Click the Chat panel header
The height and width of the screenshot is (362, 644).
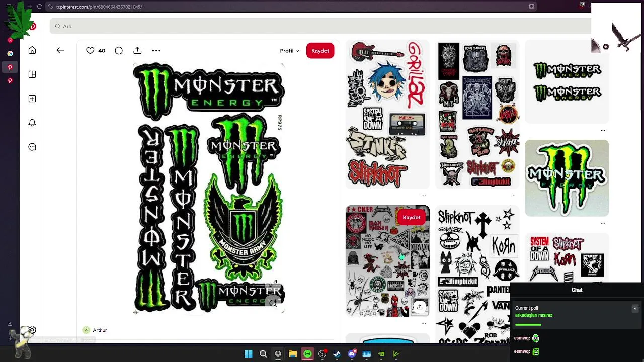[577, 290]
